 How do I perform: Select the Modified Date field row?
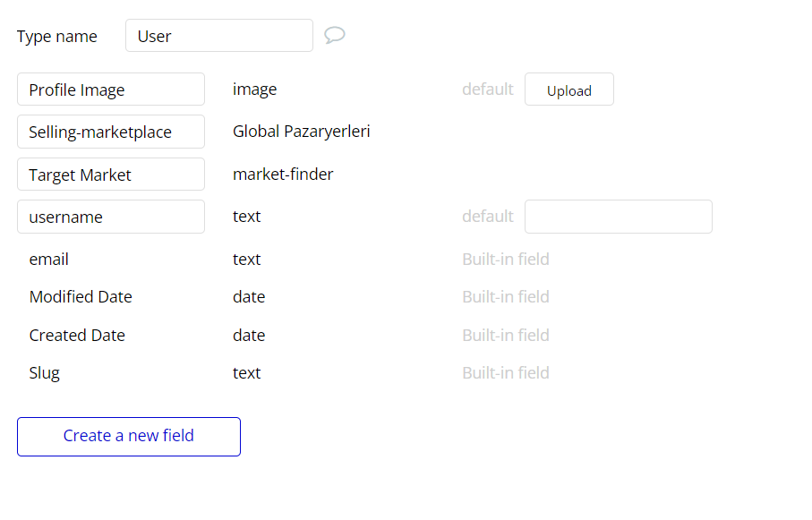pos(81,296)
